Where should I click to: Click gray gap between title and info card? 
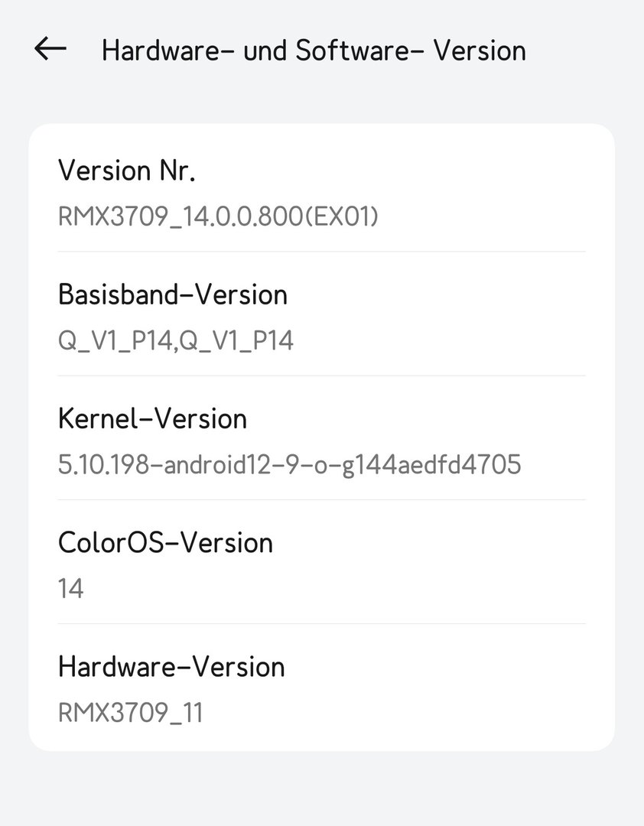click(321, 103)
